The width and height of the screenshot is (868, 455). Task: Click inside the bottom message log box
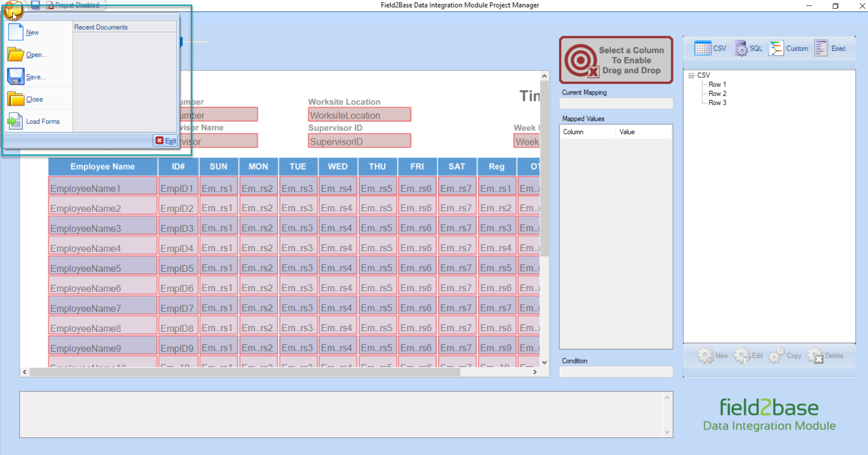(x=341, y=414)
